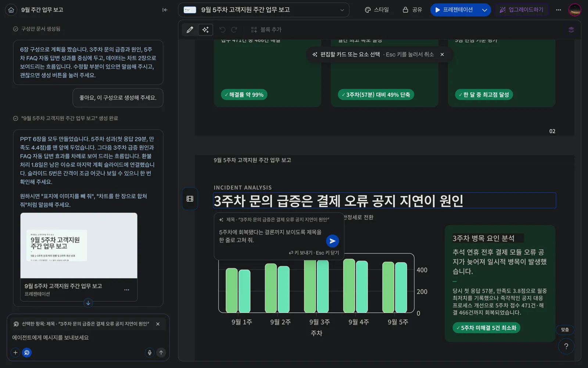This screenshot has height=368, width=588.
Task: Open the layers stack icon
Action: click(571, 29)
